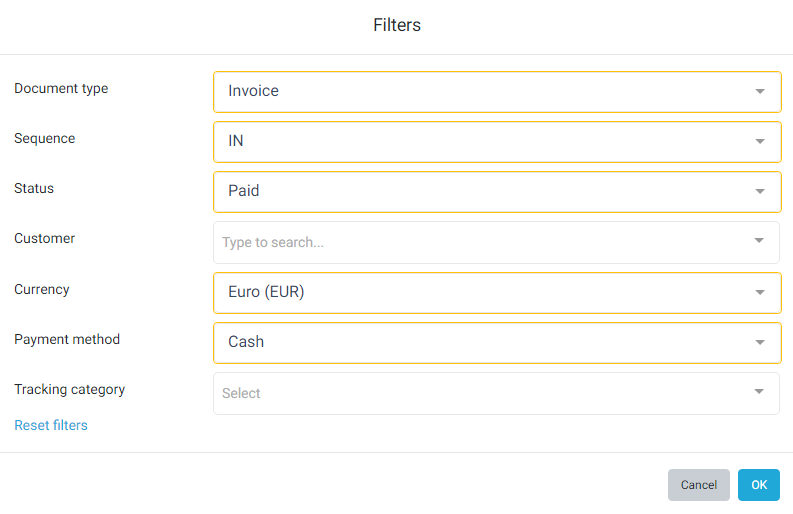Click the Document type label
The height and width of the screenshot is (514, 793).
(61, 88)
